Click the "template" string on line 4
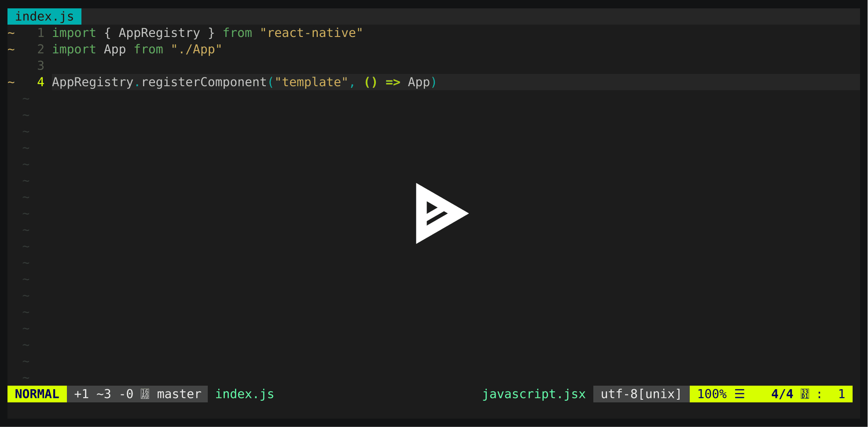This screenshot has height=427, width=868. pos(311,82)
